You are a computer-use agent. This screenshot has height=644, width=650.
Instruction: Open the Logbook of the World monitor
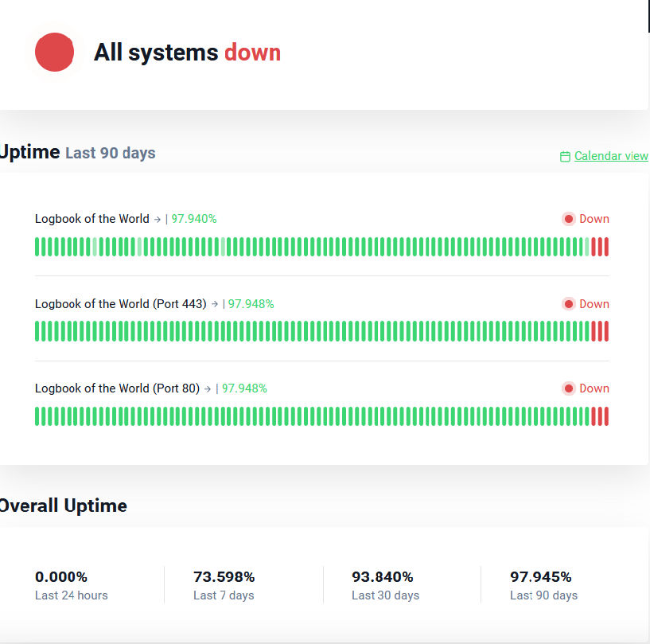click(92, 219)
